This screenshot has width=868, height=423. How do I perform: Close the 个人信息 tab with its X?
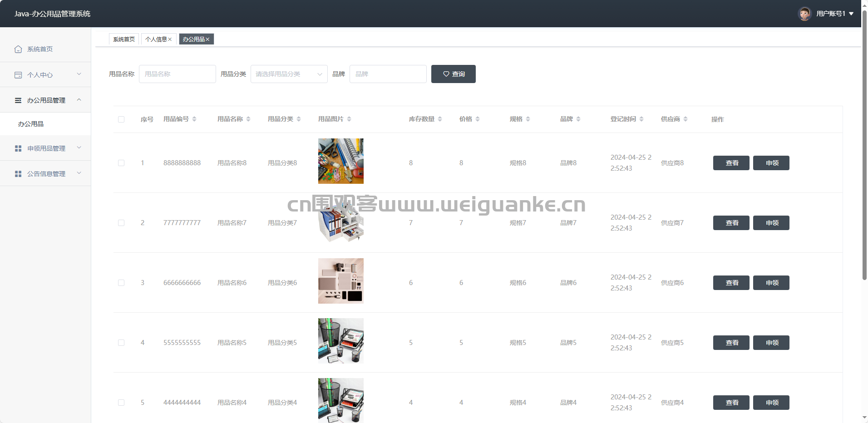170,39
